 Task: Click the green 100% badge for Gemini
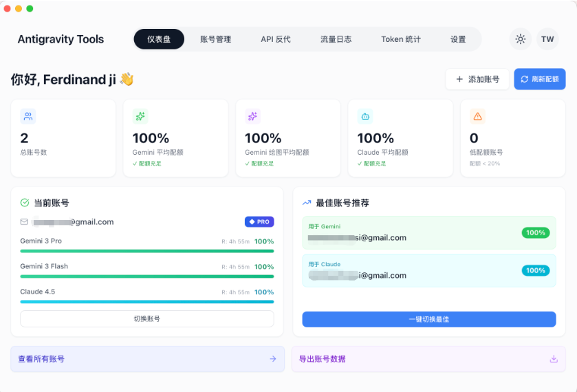click(536, 232)
